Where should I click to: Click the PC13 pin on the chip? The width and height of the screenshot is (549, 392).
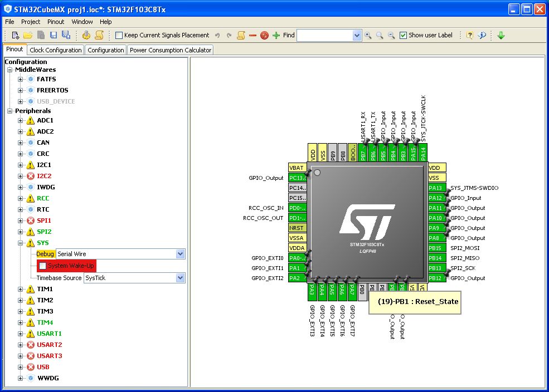click(297, 178)
